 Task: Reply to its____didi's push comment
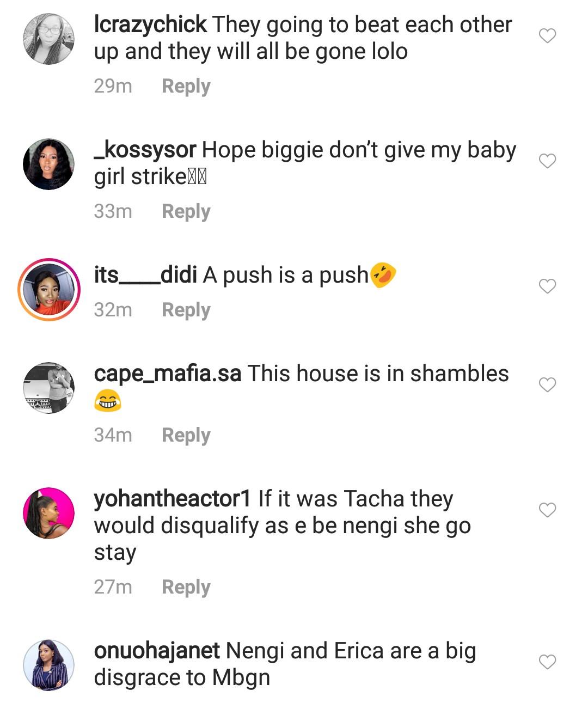coord(186,310)
